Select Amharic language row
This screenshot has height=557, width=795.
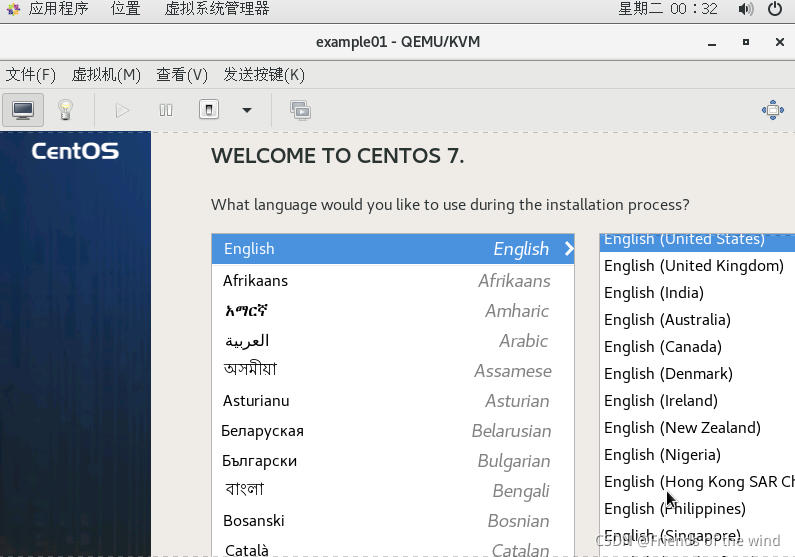pos(393,311)
